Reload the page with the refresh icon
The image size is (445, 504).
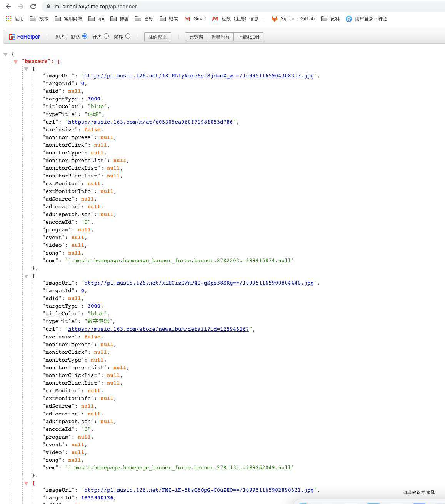pos(33,7)
